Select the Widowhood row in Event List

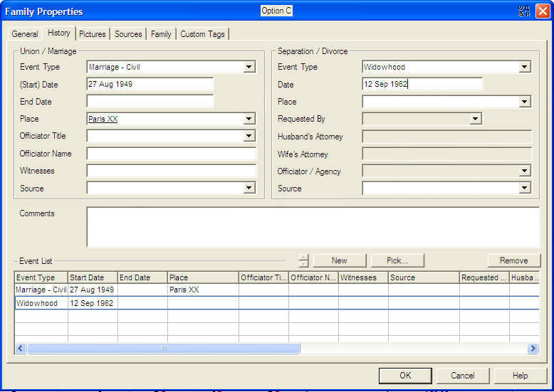coord(41,303)
